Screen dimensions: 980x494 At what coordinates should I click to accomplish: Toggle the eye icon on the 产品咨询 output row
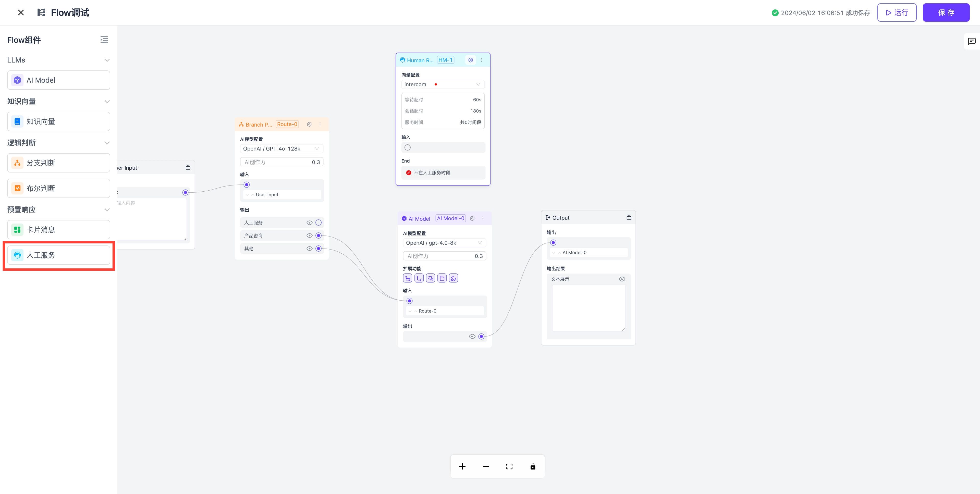click(x=309, y=236)
